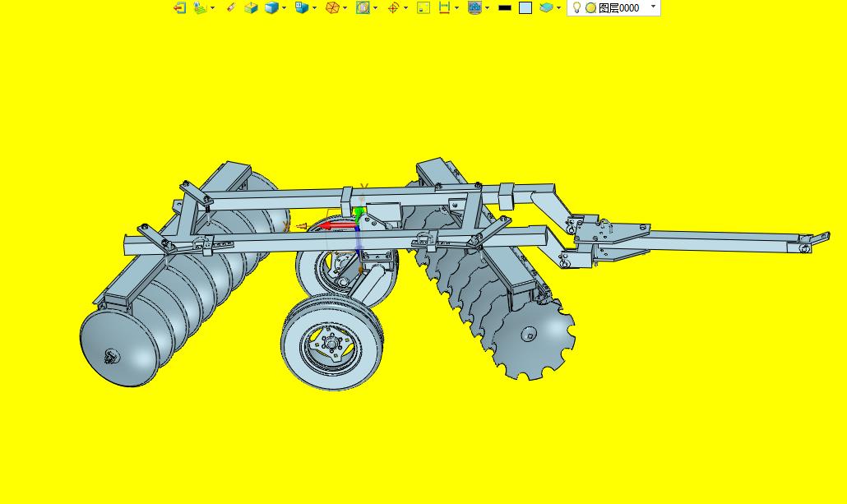The image size is (847, 504).
Task: Open the 图层0000 layer selector dropdown
Action: click(x=653, y=7)
